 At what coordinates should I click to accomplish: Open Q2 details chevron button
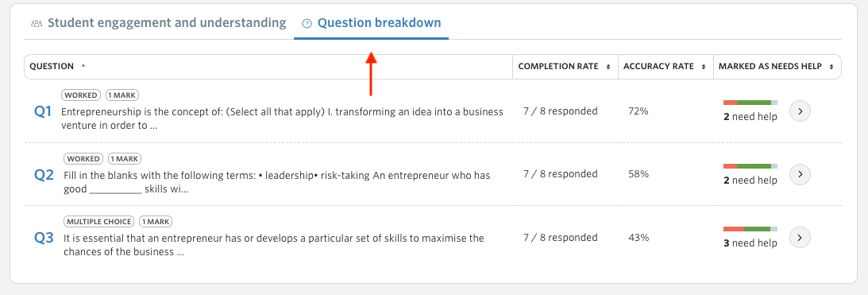[x=800, y=175]
